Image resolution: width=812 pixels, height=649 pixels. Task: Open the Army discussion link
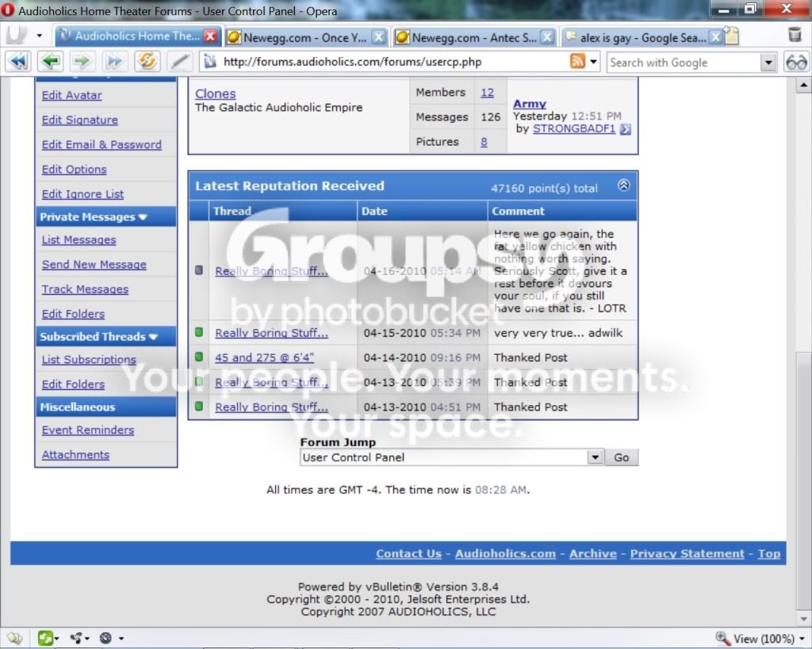tap(529, 104)
